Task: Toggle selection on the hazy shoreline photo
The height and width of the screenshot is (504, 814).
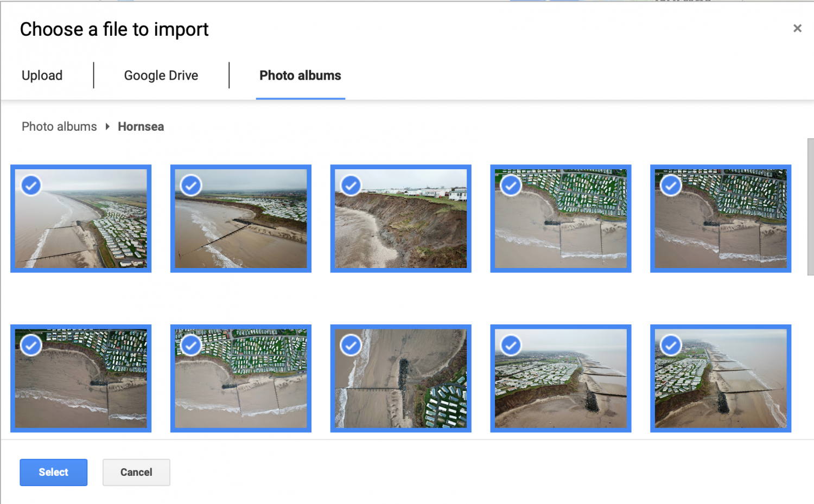Action: pyautogui.click(x=511, y=345)
